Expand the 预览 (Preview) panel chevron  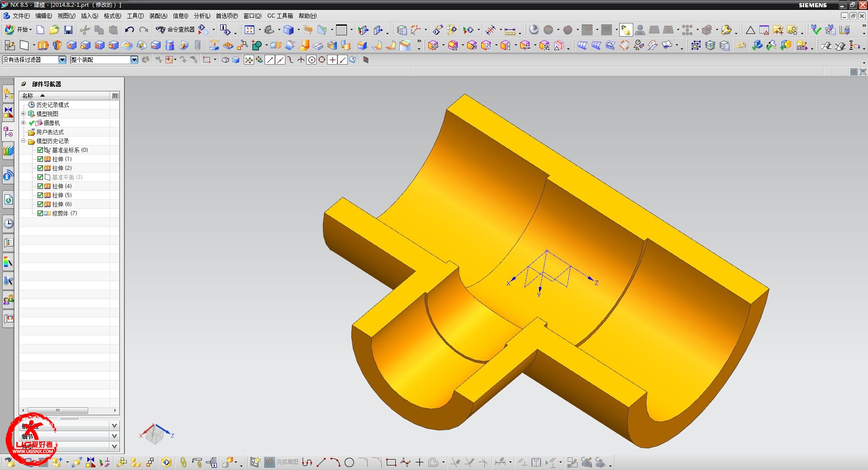114,446
